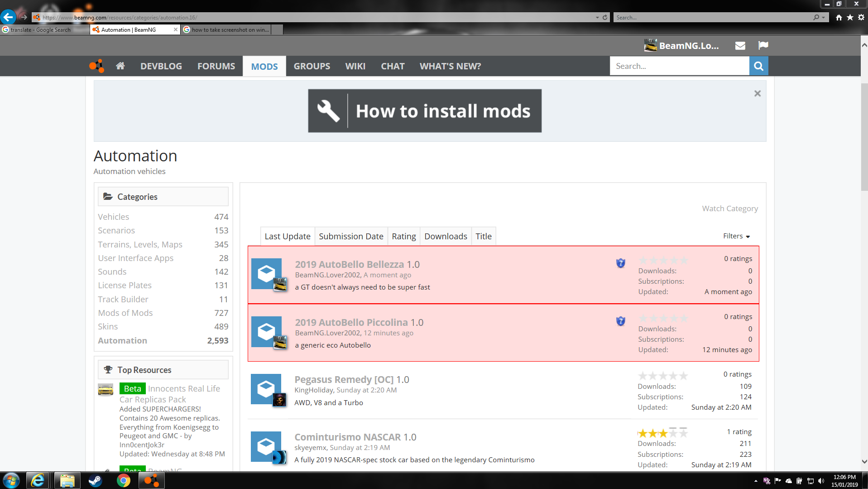Viewport: 868px width, 489px height.
Task: Click 2019 AutoBello Bellezza resource icon
Action: (x=267, y=274)
